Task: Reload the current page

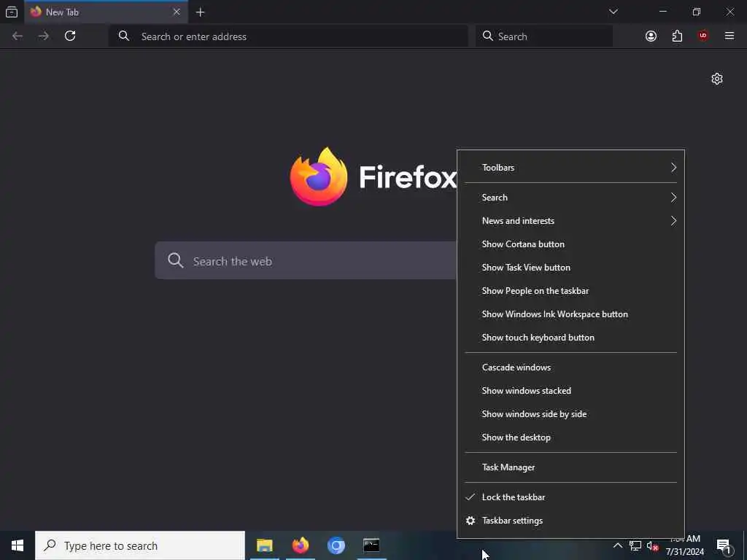Action: pyautogui.click(x=70, y=36)
